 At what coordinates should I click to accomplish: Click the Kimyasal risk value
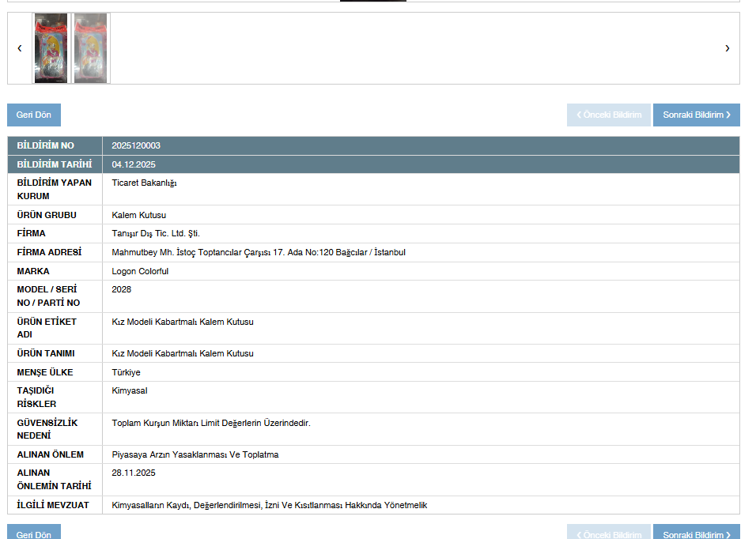130,390
